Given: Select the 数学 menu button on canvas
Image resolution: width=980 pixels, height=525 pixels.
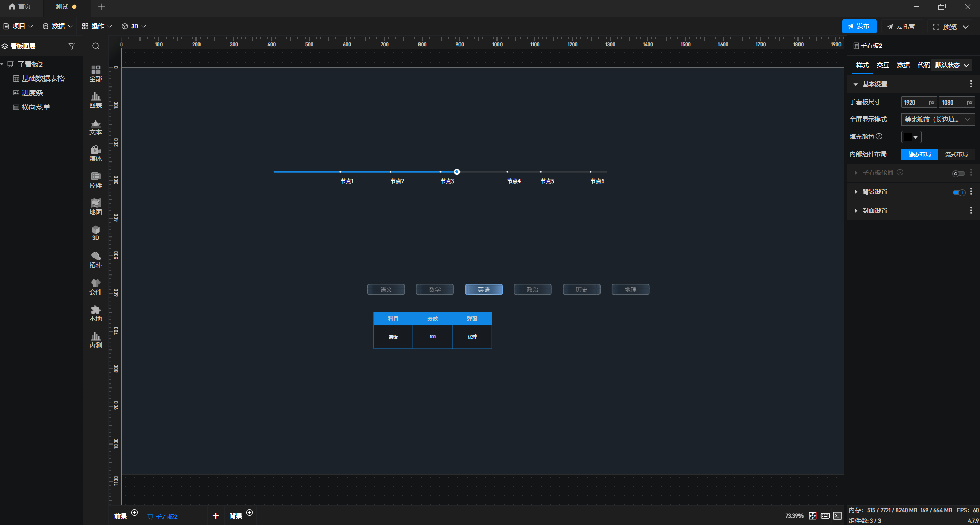Looking at the screenshot, I should coord(435,289).
